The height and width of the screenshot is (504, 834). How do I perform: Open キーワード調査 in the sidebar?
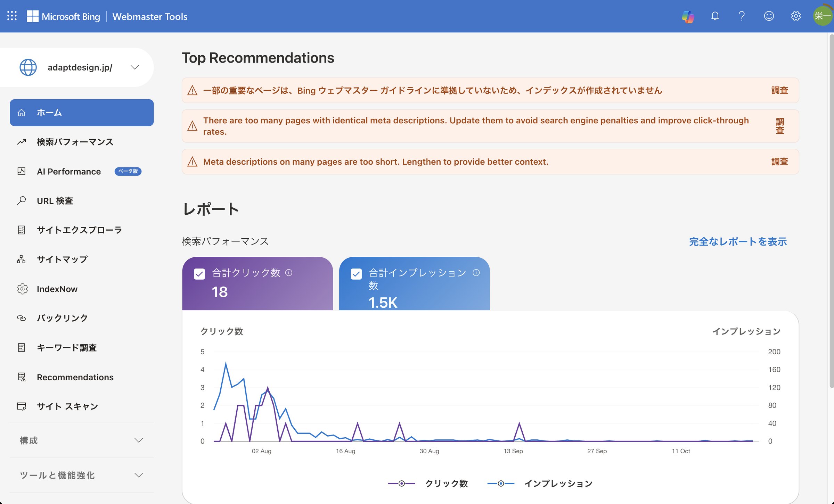tap(82, 348)
